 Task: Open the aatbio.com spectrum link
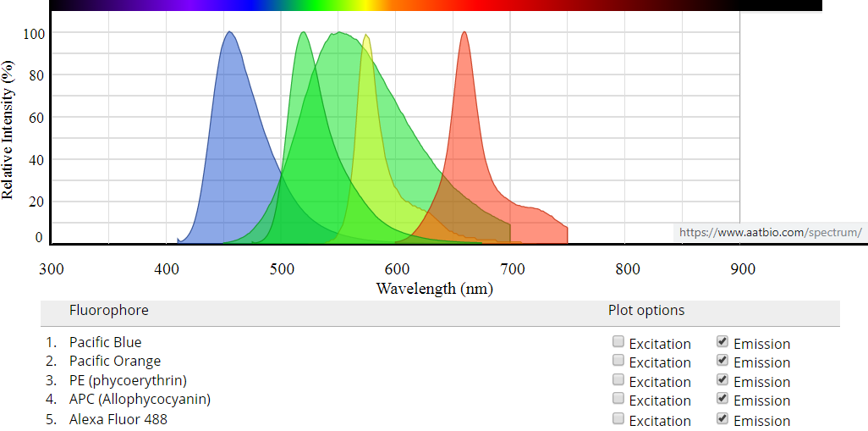tap(770, 232)
